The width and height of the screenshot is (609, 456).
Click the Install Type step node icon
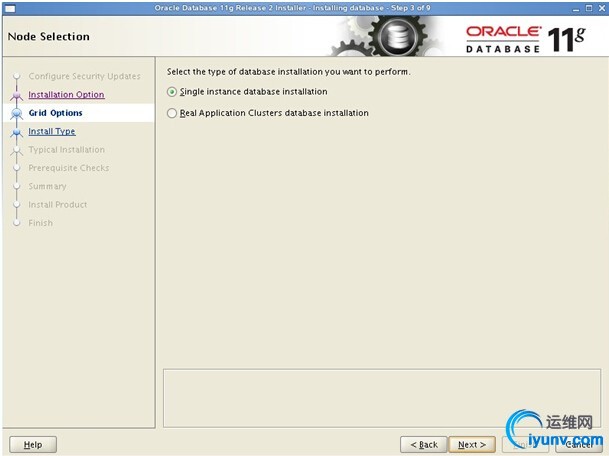click(x=16, y=132)
